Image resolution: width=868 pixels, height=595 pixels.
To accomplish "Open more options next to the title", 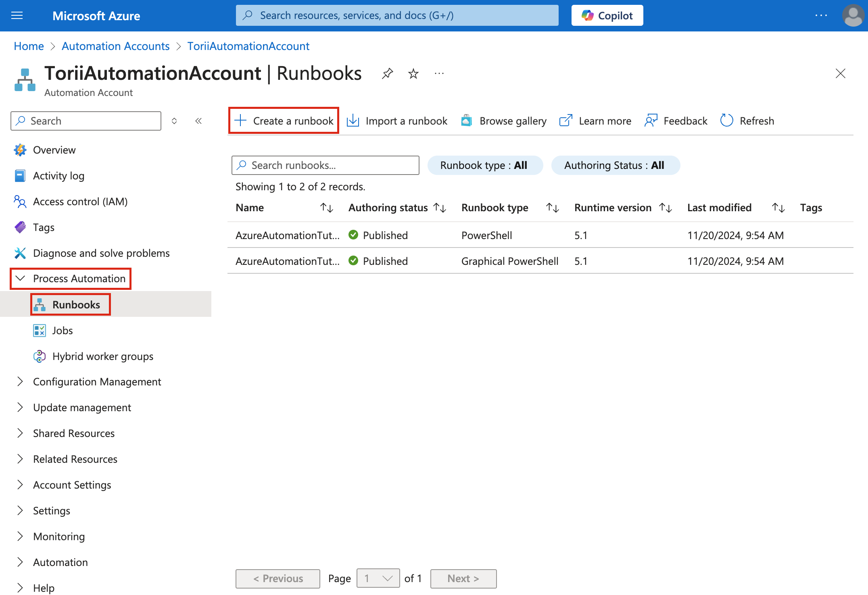I will tap(439, 73).
